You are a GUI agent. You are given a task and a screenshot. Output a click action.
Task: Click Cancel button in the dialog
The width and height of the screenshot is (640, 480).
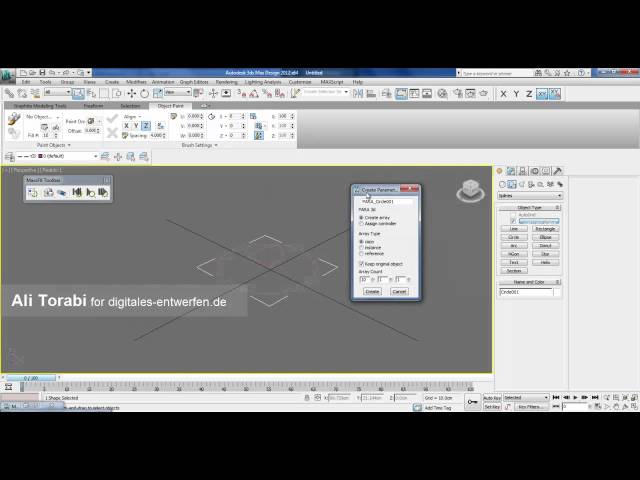coord(399,291)
